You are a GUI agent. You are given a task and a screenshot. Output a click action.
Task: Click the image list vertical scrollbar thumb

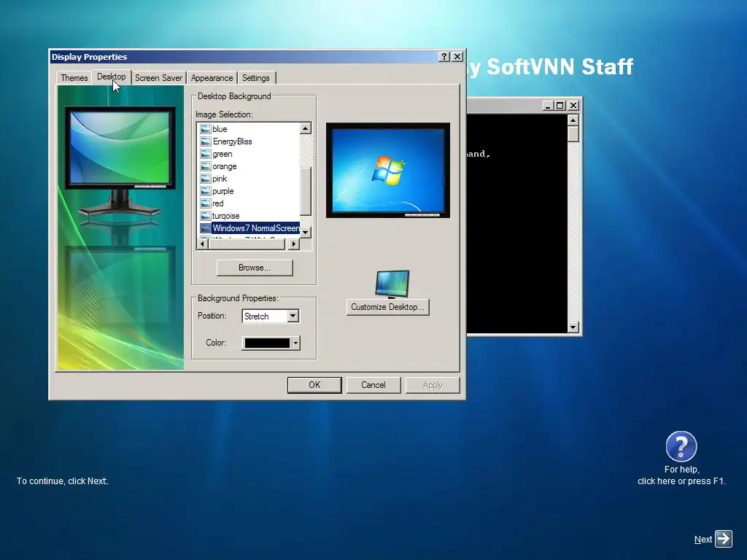tap(306, 191)
